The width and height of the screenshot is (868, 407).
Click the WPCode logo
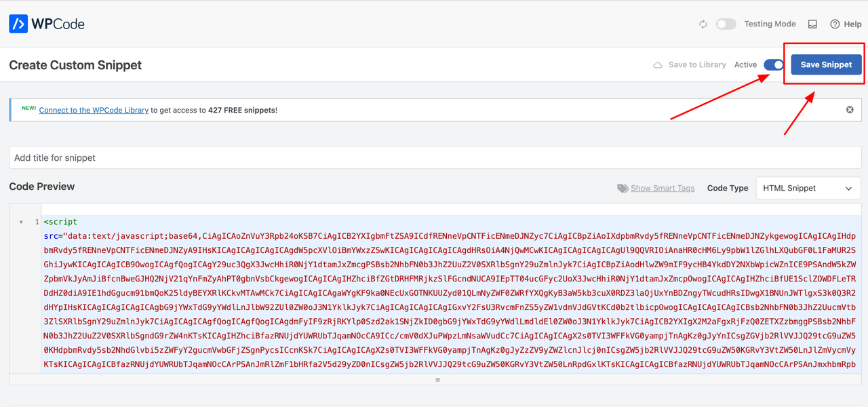tap(47, 24)
